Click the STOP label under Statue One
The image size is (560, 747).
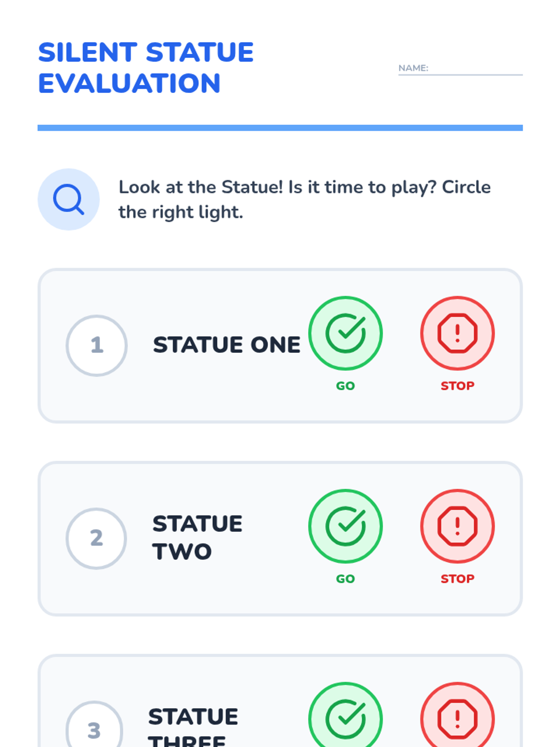[457, 386]
